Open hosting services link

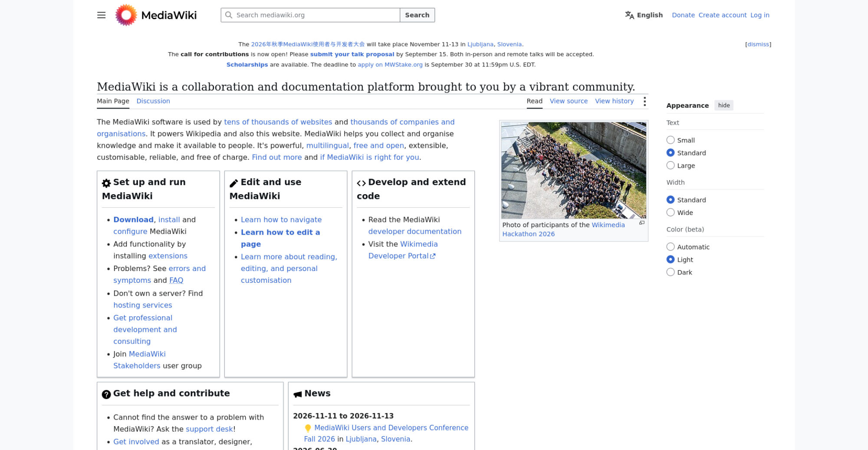(142, 305)
